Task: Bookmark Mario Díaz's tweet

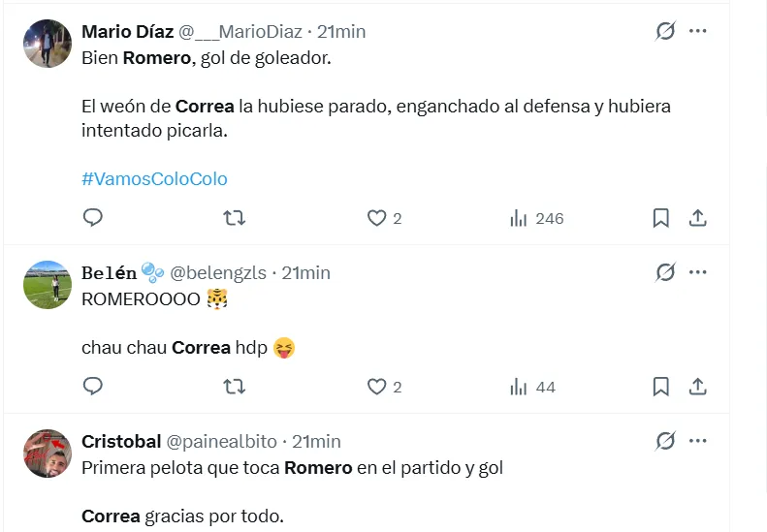Action: 661,218
